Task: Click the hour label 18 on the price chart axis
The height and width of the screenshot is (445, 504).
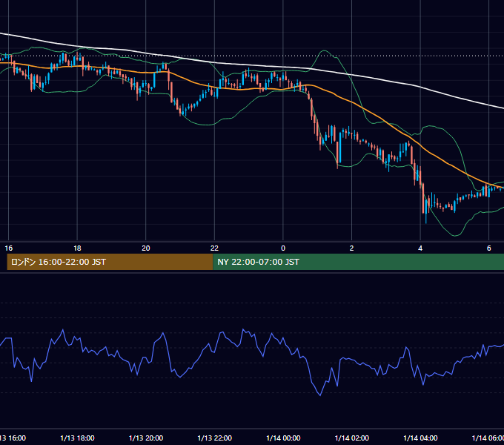Action: click(x=77, y=248)
